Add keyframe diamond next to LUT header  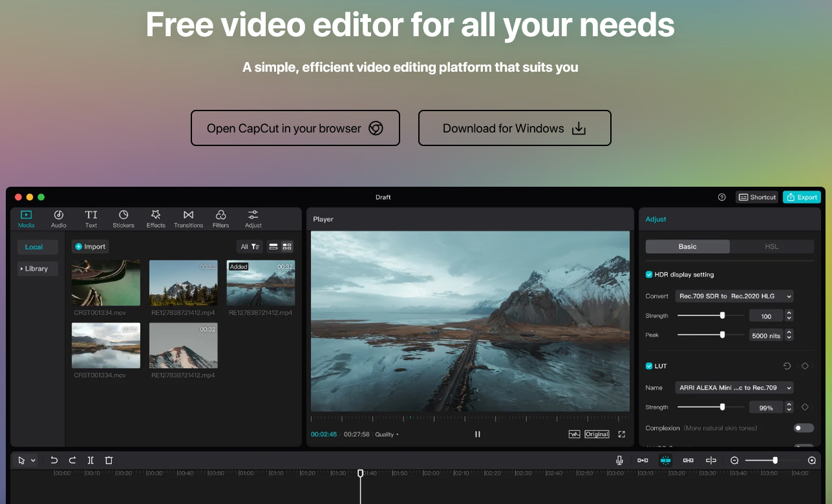point(805,366)
